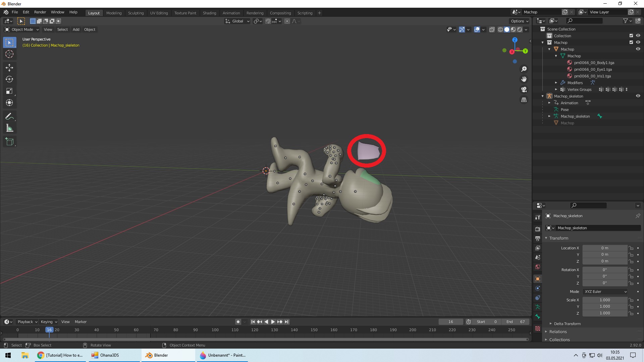Open the Bone properties tab
Viewport: 644px width, 362px height.
538,316
